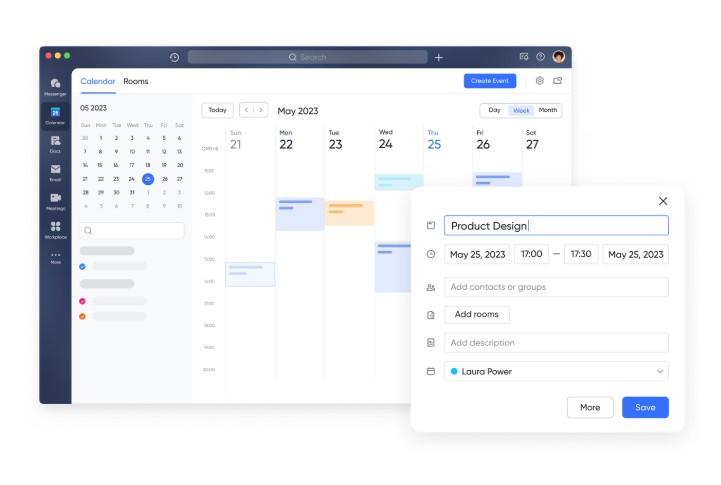Open the 17:30 end time picker
The image size is (721, 485).
581,254
